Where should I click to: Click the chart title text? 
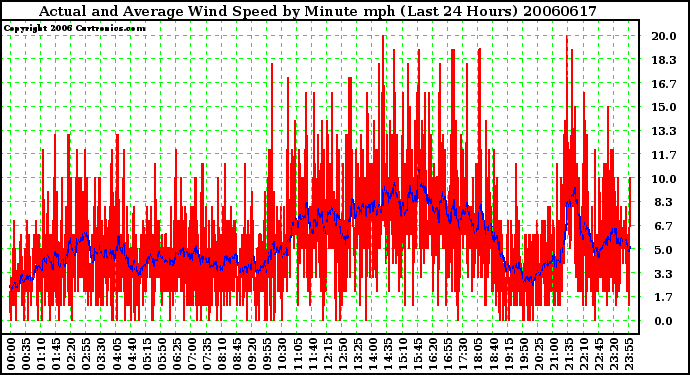[x=318, y=11]
